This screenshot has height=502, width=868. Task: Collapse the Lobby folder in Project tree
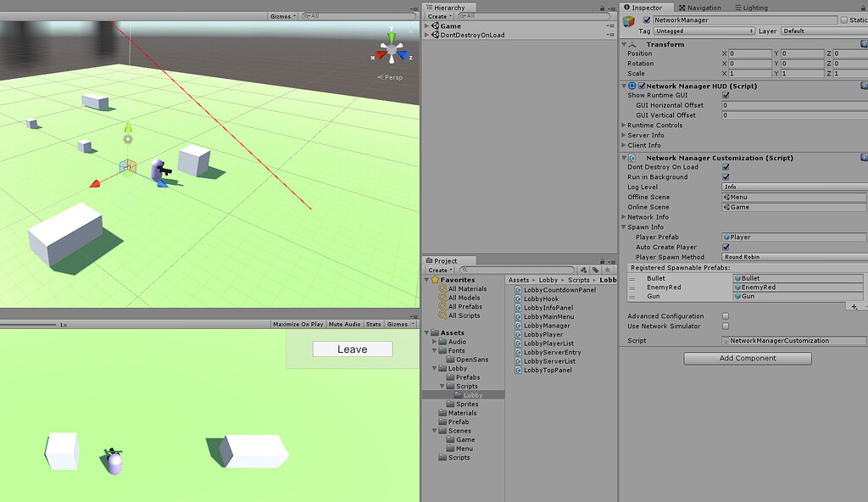[x=435, y=368]
